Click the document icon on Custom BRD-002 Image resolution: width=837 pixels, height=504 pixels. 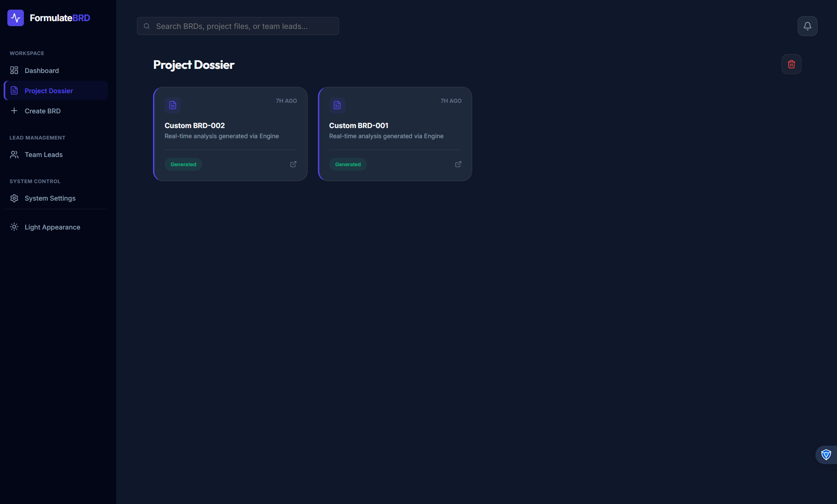click(x=173, y=105)
